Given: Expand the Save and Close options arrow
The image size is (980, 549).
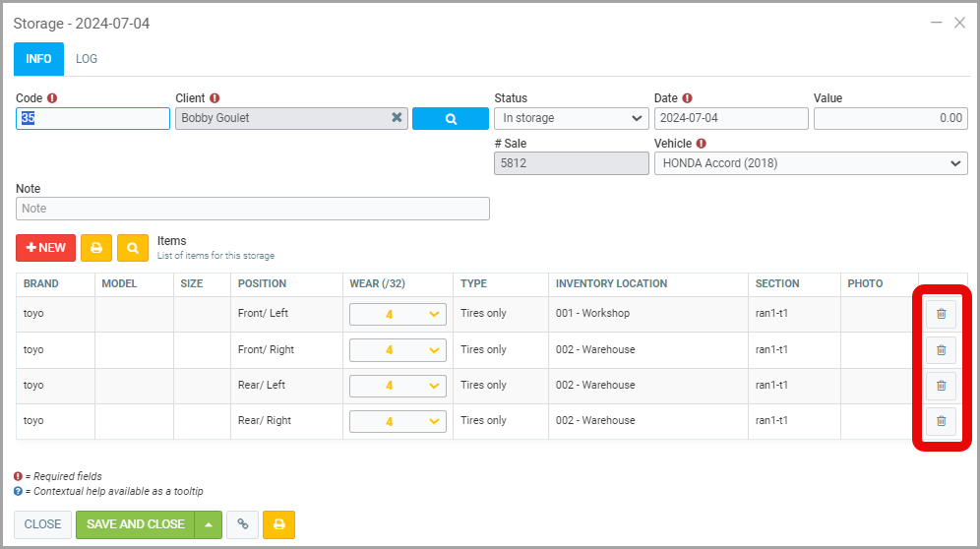Looking at the screenshot, I should pos(208,524).
